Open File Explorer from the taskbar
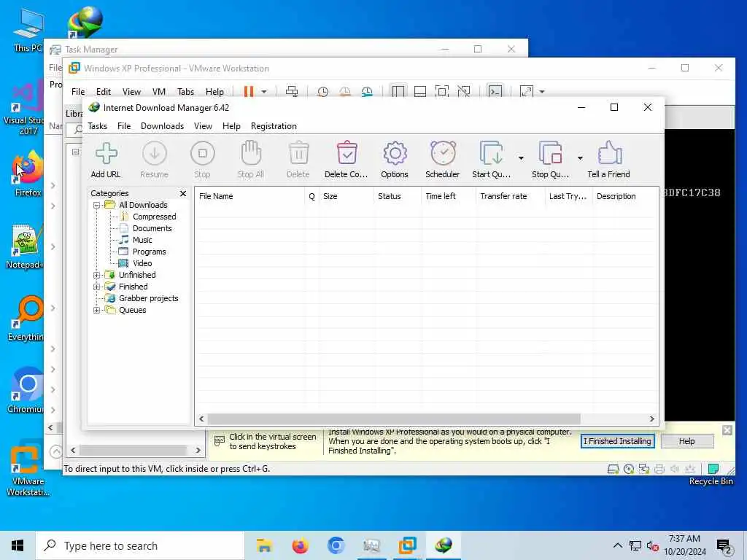Screen dimensions: 747x560 (264, 545)
